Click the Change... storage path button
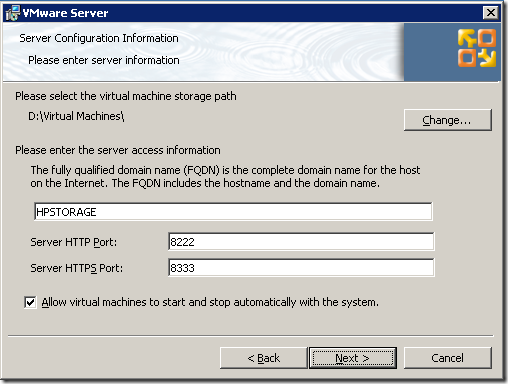 (447, 120)
